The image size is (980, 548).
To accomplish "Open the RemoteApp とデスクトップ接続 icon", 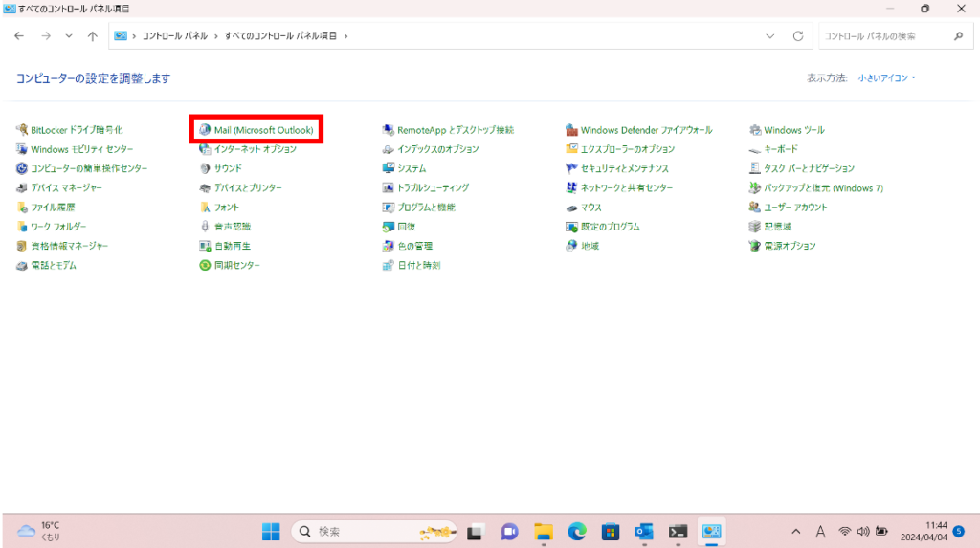I will pyautogui.click(x=389, y=130).
